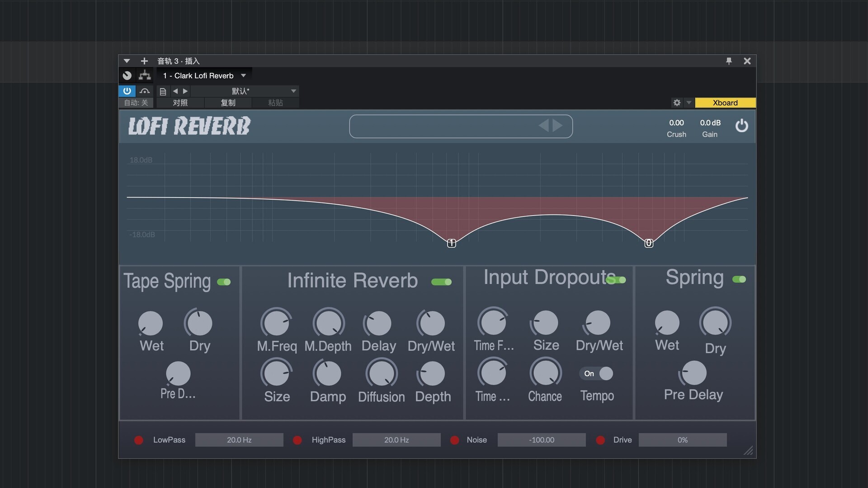Click the yellow Xboard button
The width and height of the screenshot is (868, 488).
(725, 103)
